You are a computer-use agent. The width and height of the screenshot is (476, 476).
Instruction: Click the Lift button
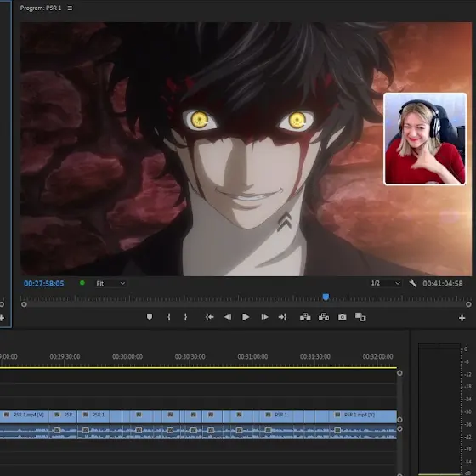pyautogui.click(x=305, y=317)
